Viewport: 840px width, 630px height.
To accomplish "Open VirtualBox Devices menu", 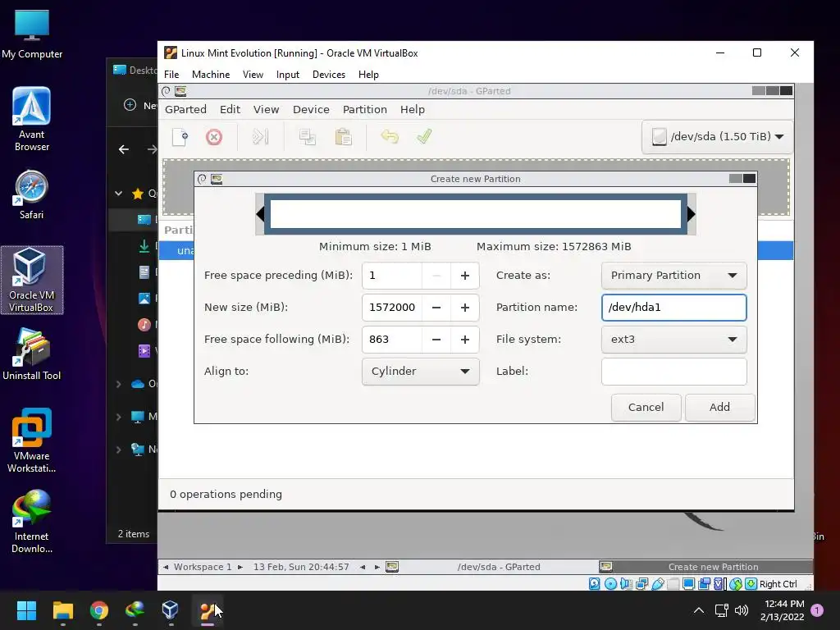I will click(x=328, y=75).
